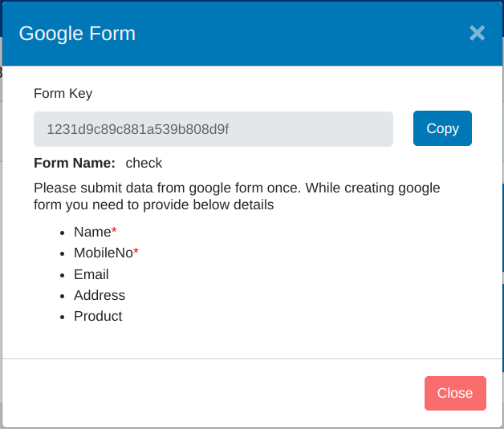Click the Email list item
This screenshot has width=504, height=429.
click(x=91, y=274)
